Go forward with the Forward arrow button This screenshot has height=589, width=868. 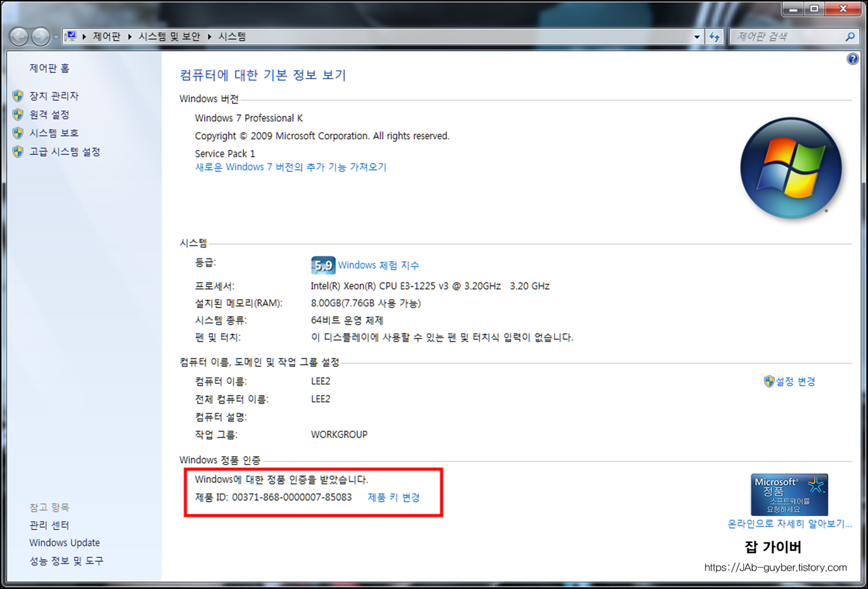click(41, 37)
